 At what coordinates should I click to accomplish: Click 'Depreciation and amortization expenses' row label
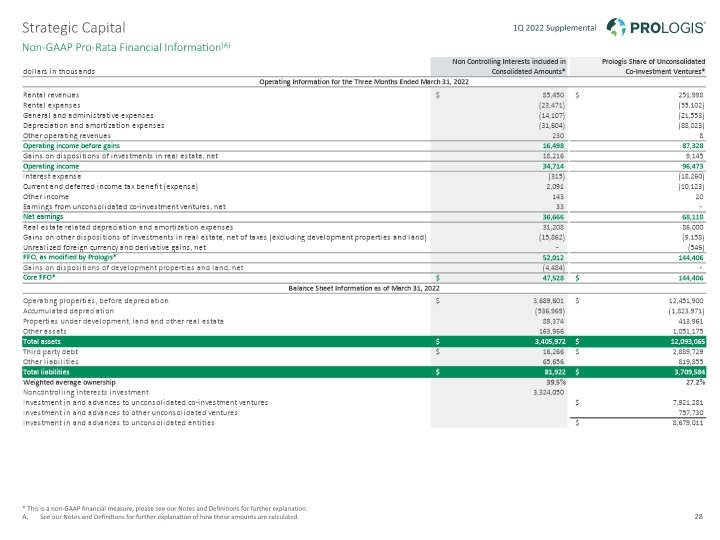(x=93, y=125)
